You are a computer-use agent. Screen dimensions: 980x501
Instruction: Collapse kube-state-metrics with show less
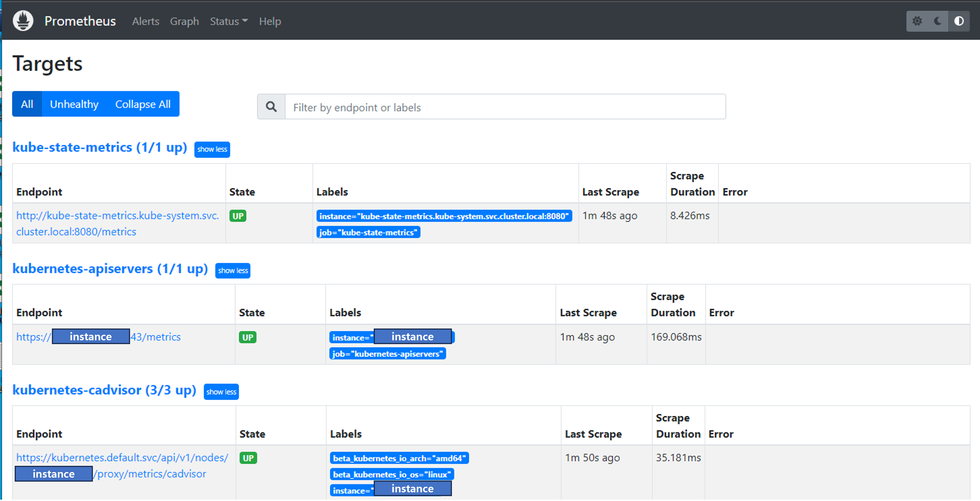212,149
